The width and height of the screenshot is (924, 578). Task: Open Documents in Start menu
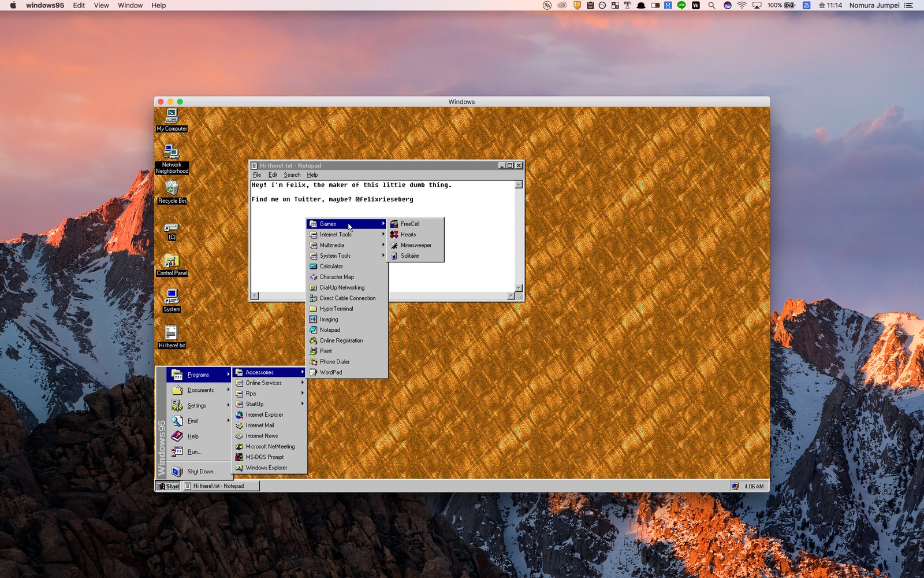click(x=199, y=390)
